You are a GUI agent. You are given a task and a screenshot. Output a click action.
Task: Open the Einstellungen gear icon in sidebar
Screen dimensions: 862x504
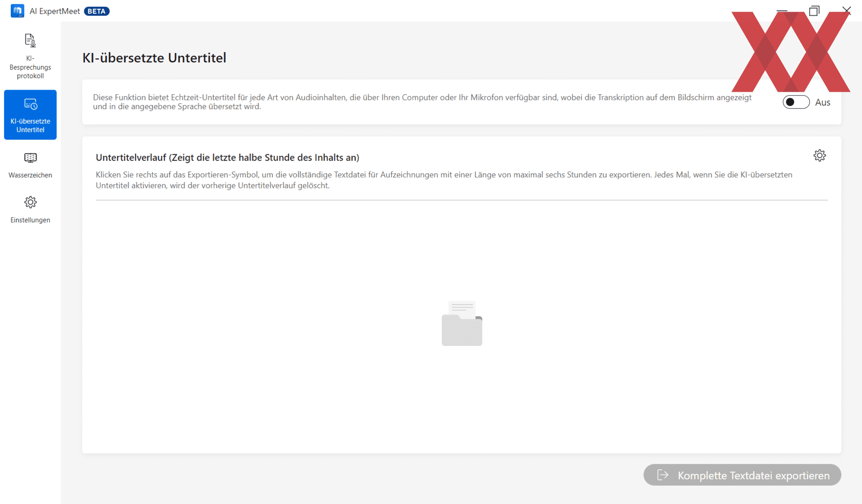30,202
